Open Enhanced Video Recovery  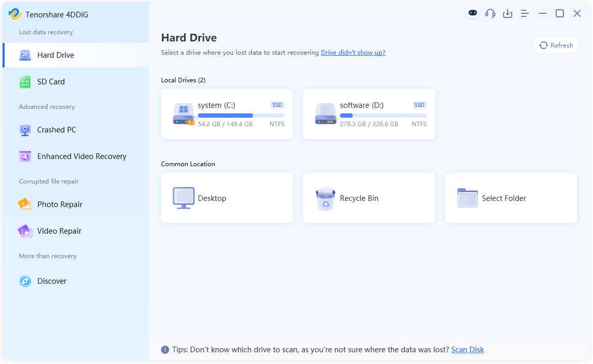81,156
